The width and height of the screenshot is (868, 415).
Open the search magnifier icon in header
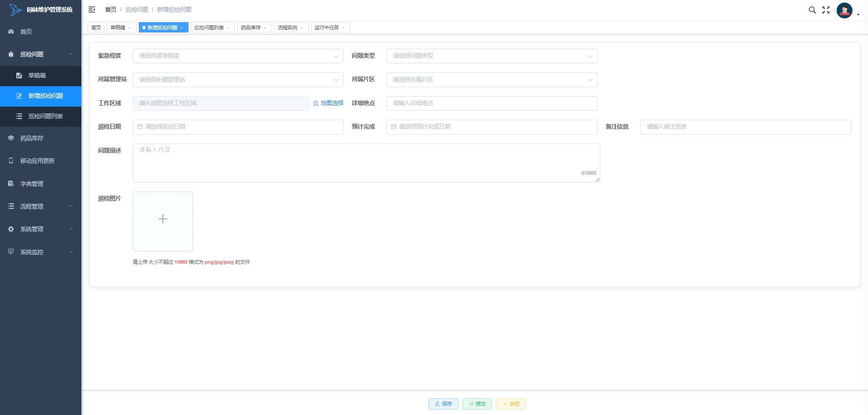point(812,10)
